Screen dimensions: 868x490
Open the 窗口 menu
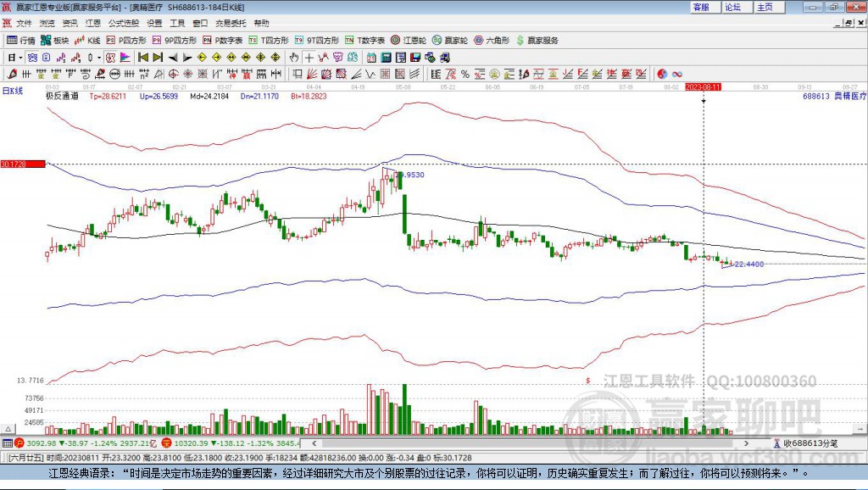click(x=200, y=23)
